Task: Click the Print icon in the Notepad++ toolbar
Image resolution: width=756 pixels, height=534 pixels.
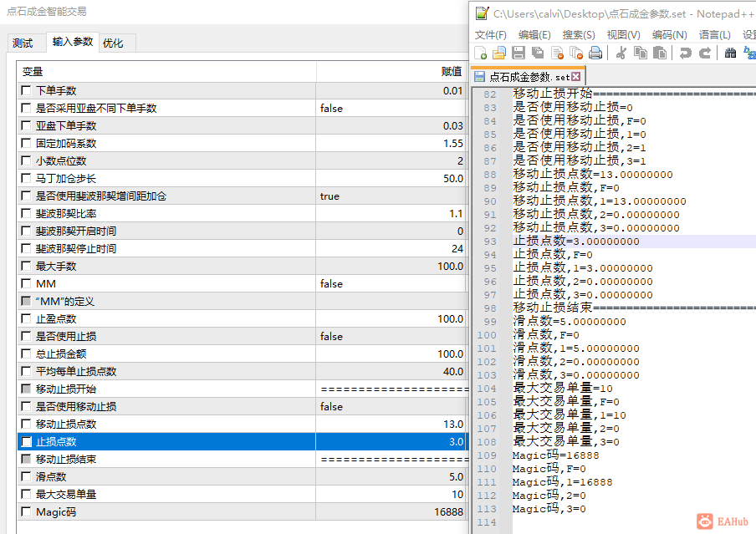Action: tap(595, 53)
